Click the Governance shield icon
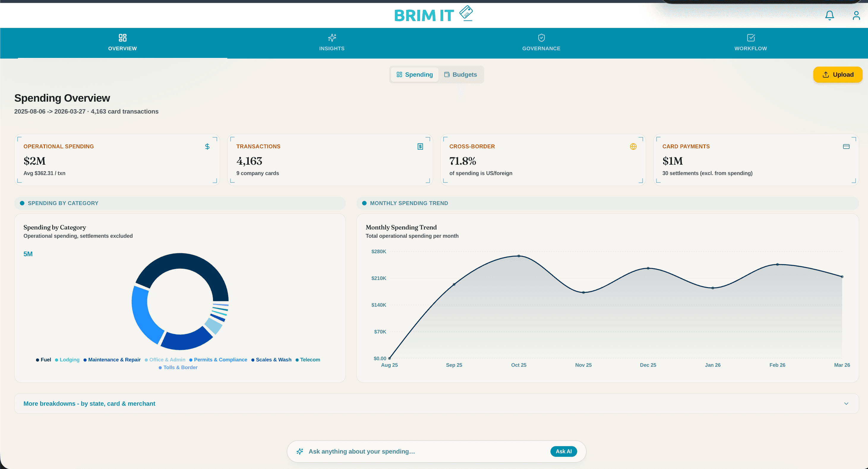The image size is (868, 469). [541, 37]
